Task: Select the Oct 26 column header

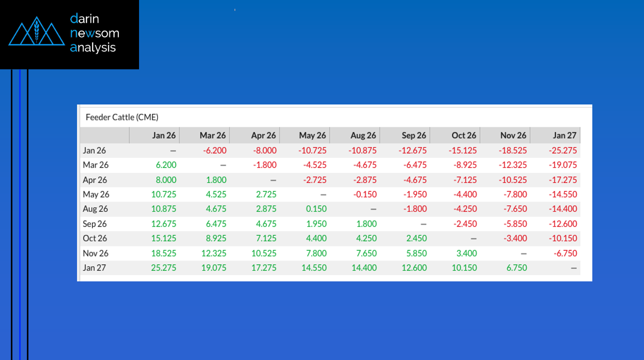Action: [x=464, y=136]
